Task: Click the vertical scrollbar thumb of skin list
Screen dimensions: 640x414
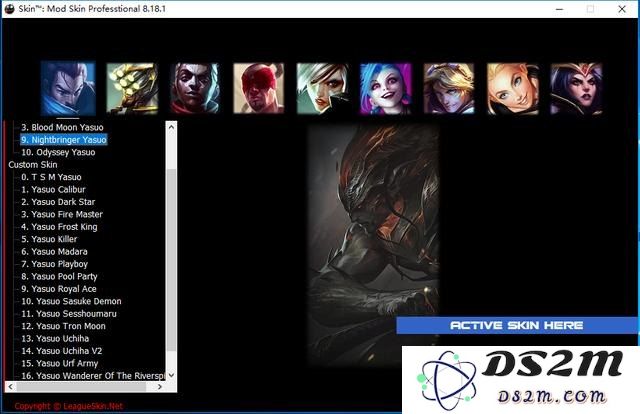Action: click(171, 260)
